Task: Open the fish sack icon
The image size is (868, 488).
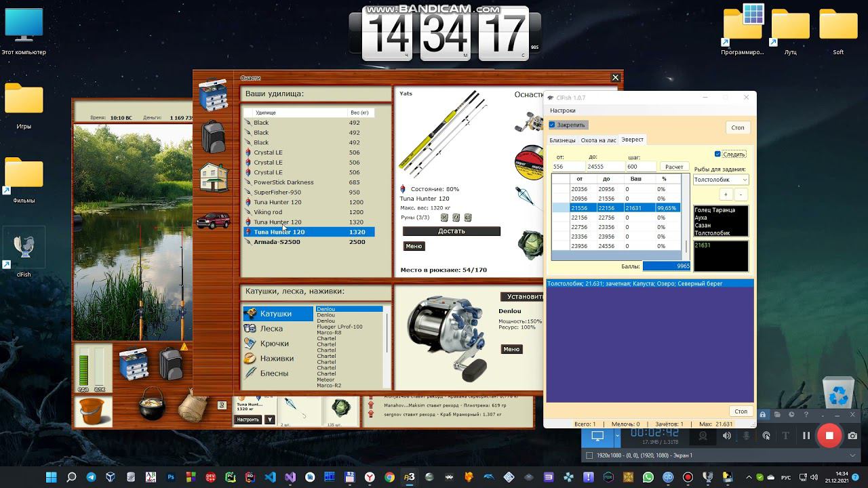Action: click(193, 406)
